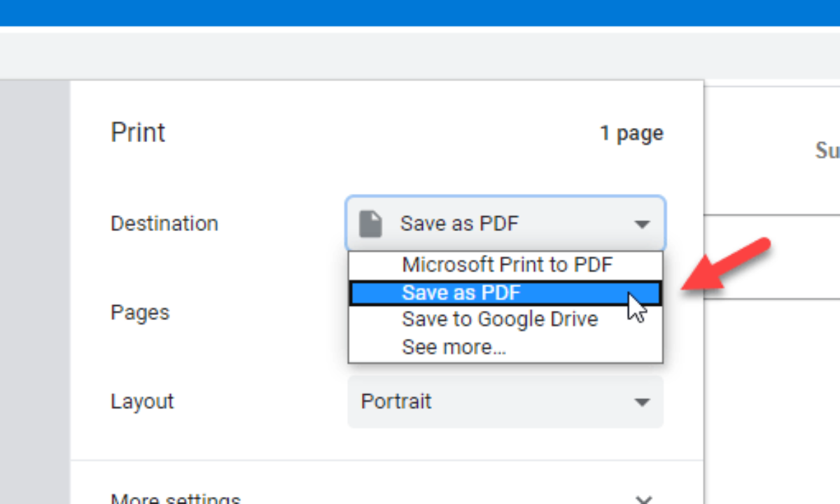Image resolution: width=840 pixels, height=504 pixels.
Task: Click the Layout dropdown arrow
Action: tap(642, 402)
